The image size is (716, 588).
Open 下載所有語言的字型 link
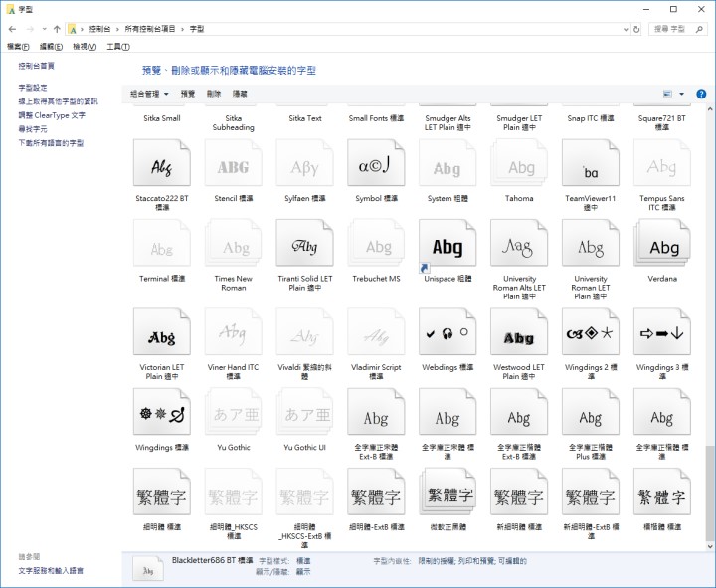(51, 143)
